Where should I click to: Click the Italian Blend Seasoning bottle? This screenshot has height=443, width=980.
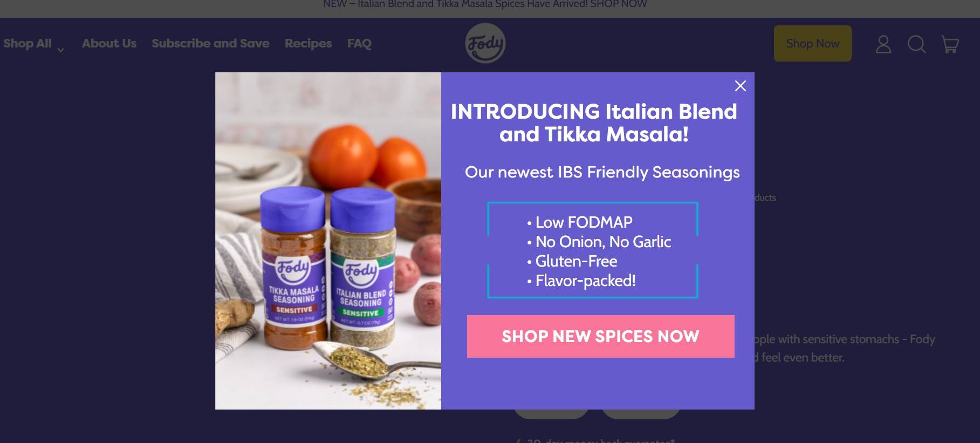[x=362, y=269]
